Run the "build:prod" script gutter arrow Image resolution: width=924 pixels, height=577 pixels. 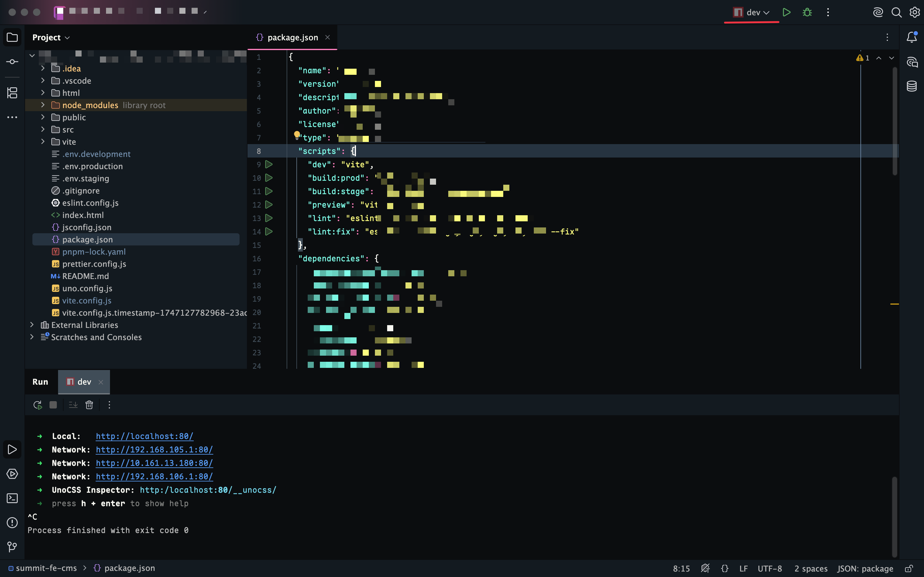point(269,178)
